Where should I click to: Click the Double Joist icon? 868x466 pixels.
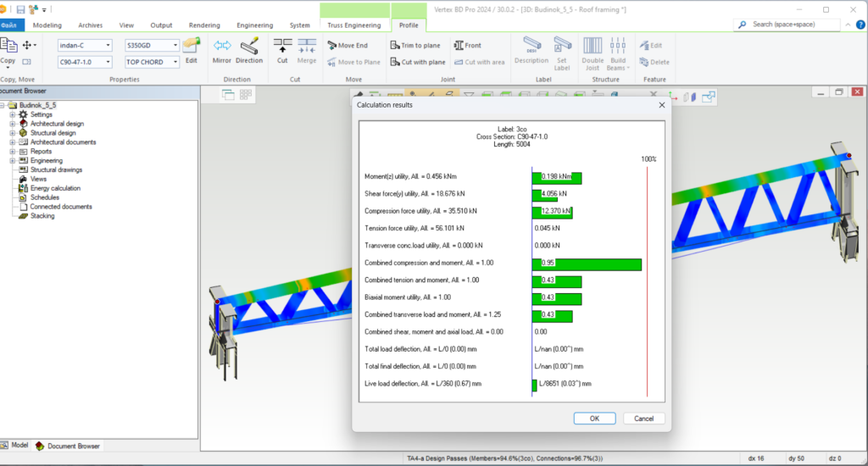pos(593,46)
